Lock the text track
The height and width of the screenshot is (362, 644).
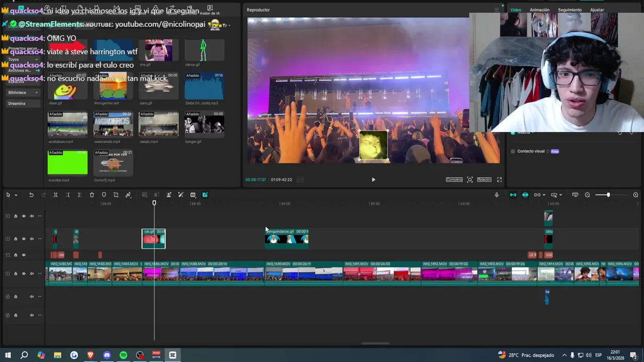pos(16,255)
